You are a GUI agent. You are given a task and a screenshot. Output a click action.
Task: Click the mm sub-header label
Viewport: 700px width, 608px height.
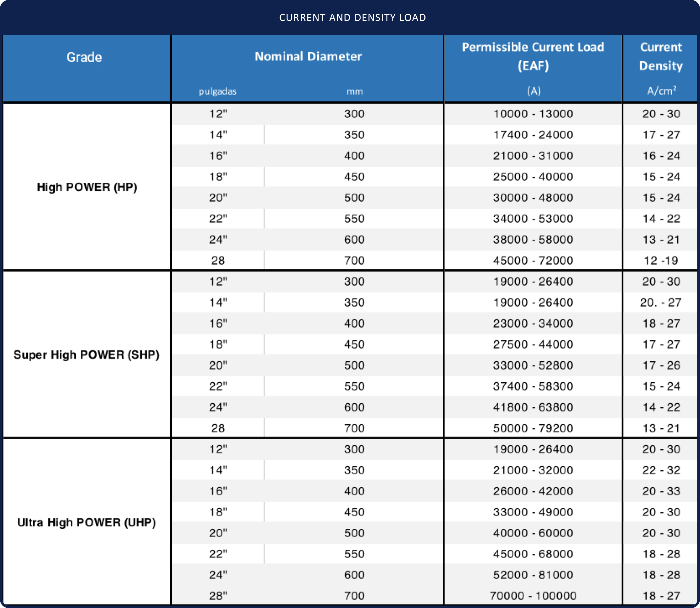pos(354,91)
